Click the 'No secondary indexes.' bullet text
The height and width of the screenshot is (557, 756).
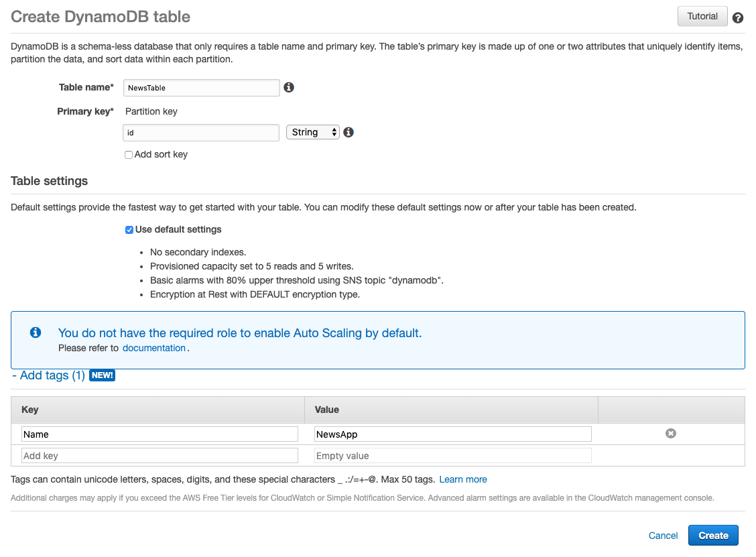pyautogui.click(x=198, y=252)
